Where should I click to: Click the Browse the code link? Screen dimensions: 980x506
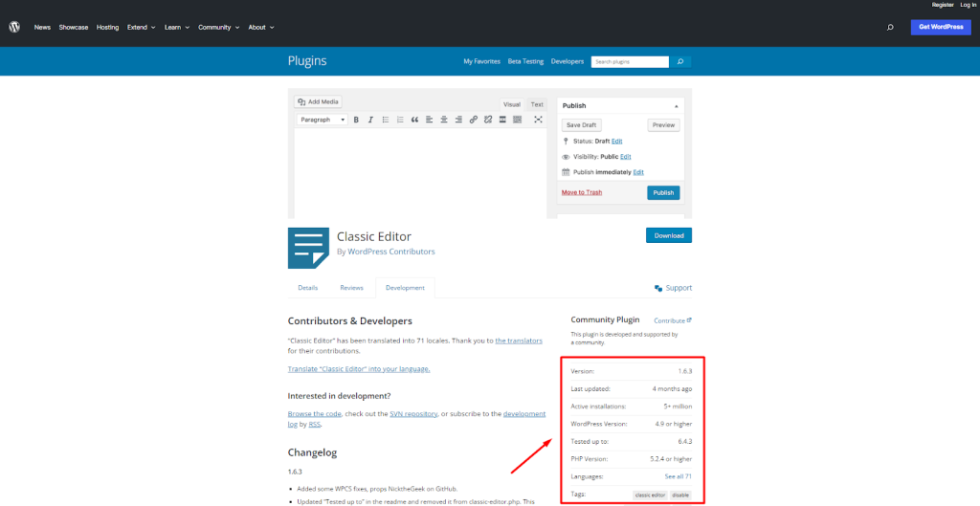pyautogui.click(x=314, y=413)
